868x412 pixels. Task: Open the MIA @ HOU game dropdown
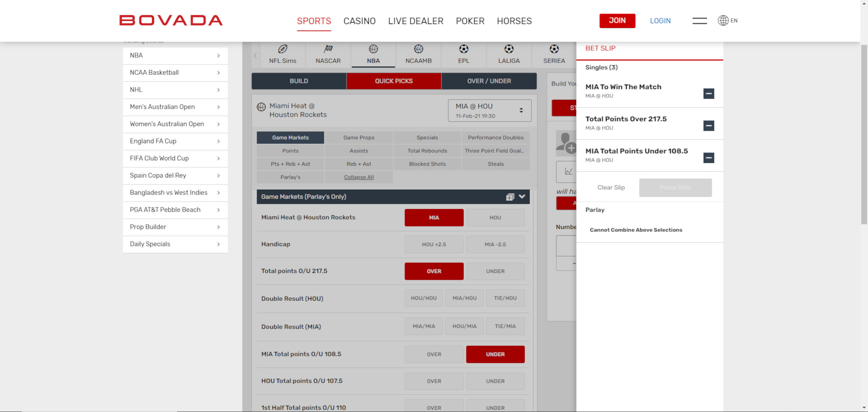pos(490,110)
